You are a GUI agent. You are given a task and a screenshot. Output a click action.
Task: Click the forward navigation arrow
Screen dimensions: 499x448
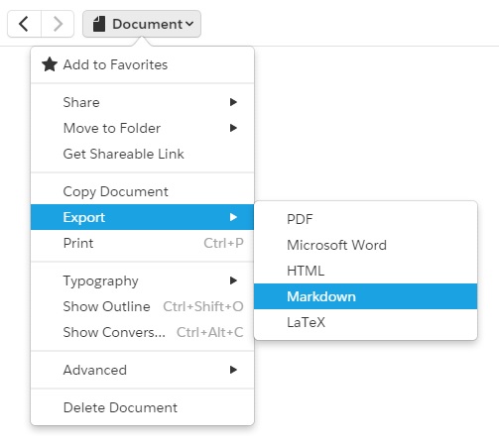(x=58, y=24)
